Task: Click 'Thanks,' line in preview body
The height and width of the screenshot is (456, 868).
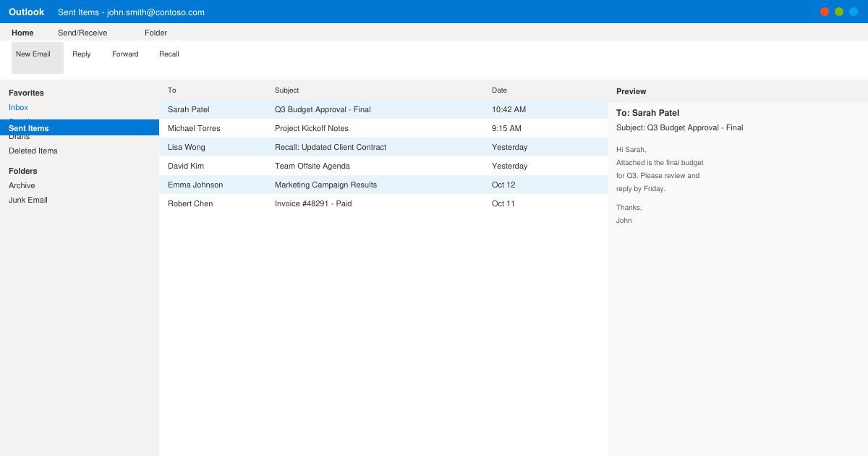Action: click(629, 207)
